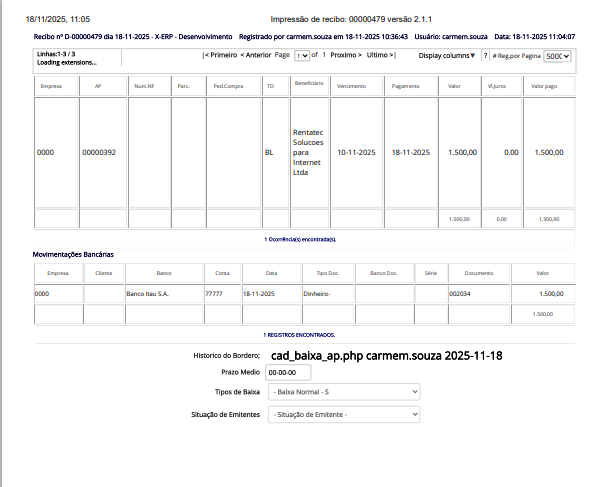Click the Anterior page link
605x487 pixels.
pyautogui.click(x=256, y=56)
